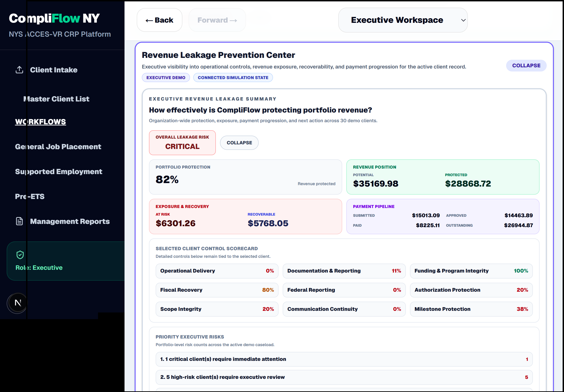Click the Revenue Leakage Prevention Center title
Image resolution: width=564 pixels, height=392 pixels.
pos(218,55)
